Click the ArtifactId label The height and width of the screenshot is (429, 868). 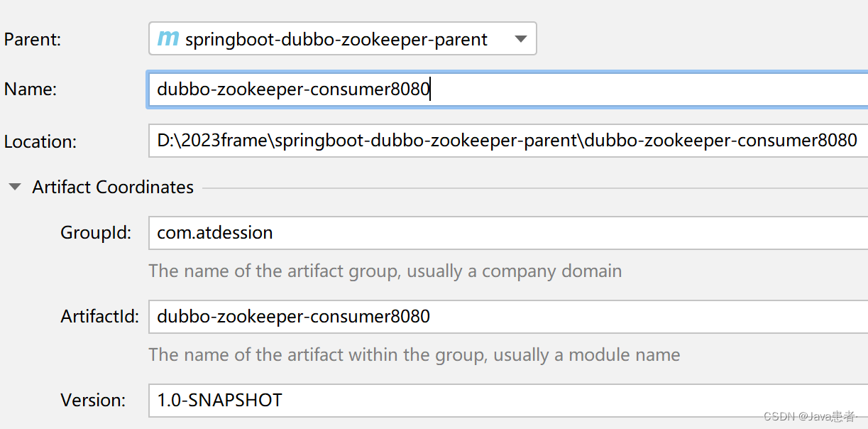[x=99, y=317]
